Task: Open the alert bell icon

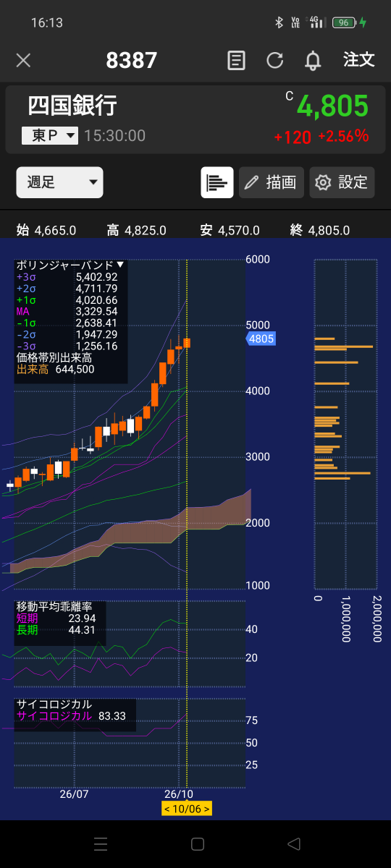Action: click(313, 60)
